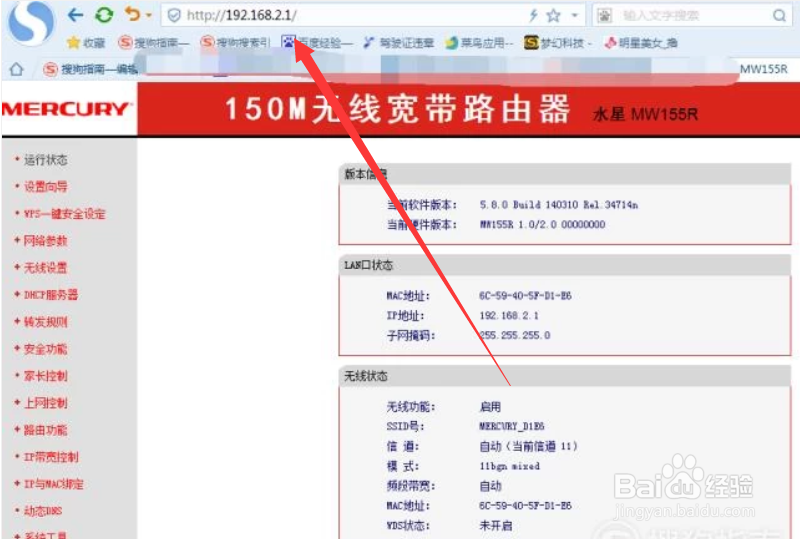This screenshot has width=800, height=539.
Task: Open 设置向导 in the sidebar
Action: (45, 187)
